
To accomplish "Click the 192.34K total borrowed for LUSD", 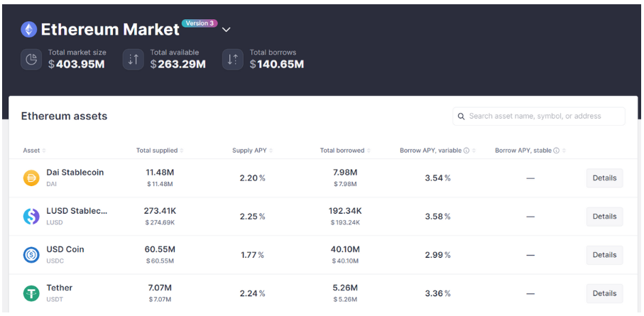I will (x=345, y=211).
